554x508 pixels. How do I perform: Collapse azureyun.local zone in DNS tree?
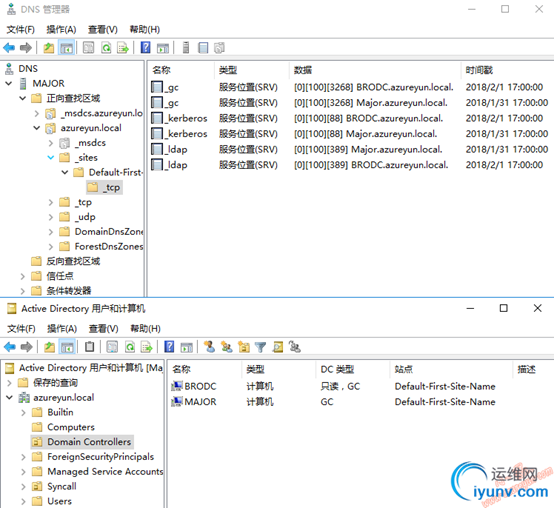[37, 128]
